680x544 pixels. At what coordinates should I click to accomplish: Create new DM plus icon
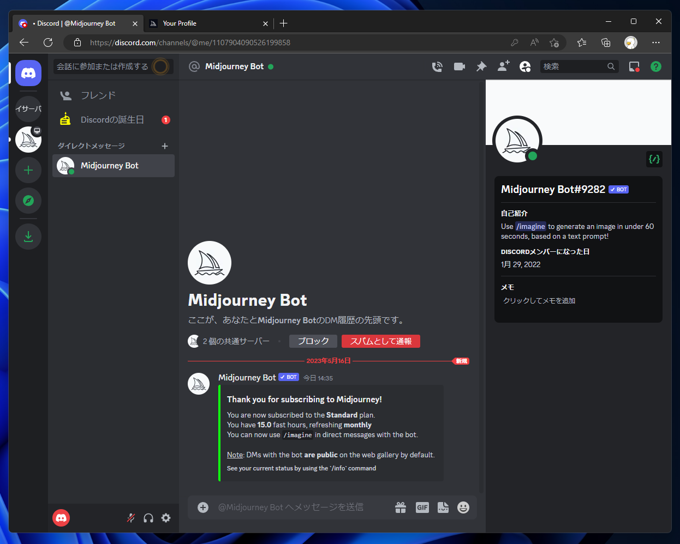tap(165, 146)
